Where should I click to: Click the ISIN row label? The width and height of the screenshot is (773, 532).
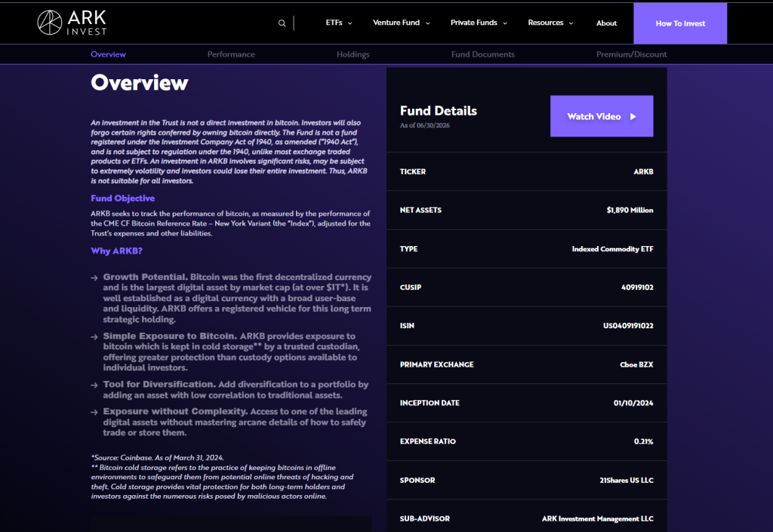tap(407, 325)
